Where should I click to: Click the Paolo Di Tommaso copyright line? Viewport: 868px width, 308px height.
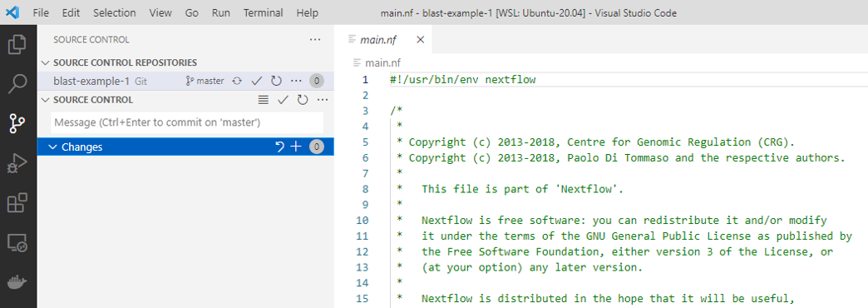point(621,158)
